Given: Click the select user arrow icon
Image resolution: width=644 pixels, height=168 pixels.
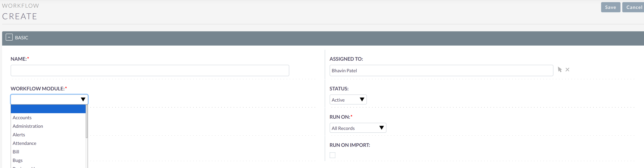Looking at the screenshot, I should coord(560,70).
